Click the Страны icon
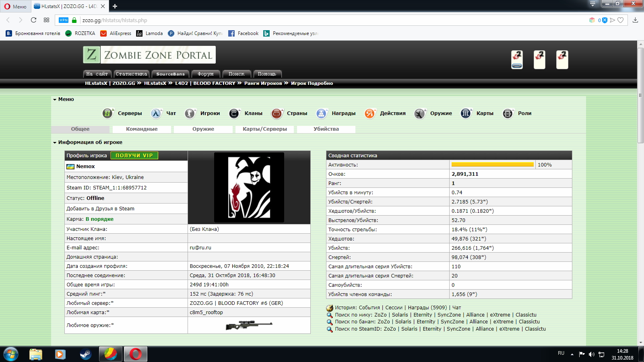 (277, 113)
